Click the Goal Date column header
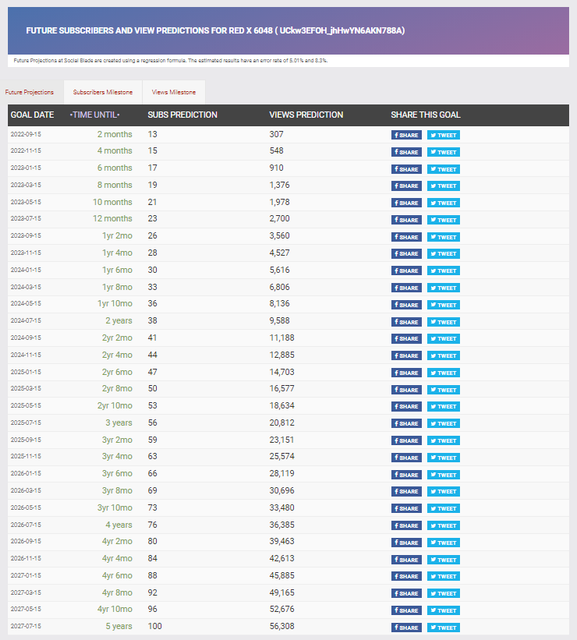This screenshot has height=640, width=577. [32, 115]
